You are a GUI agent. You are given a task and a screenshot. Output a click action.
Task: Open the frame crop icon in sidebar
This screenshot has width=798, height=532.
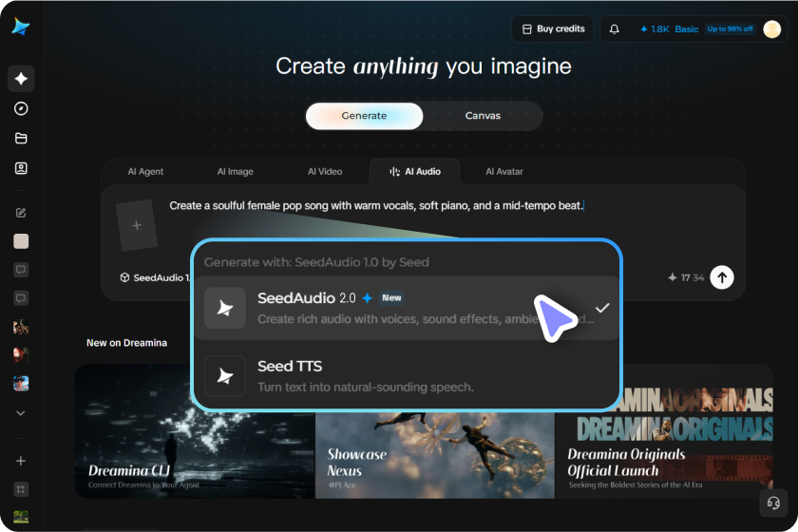[21, 489]
